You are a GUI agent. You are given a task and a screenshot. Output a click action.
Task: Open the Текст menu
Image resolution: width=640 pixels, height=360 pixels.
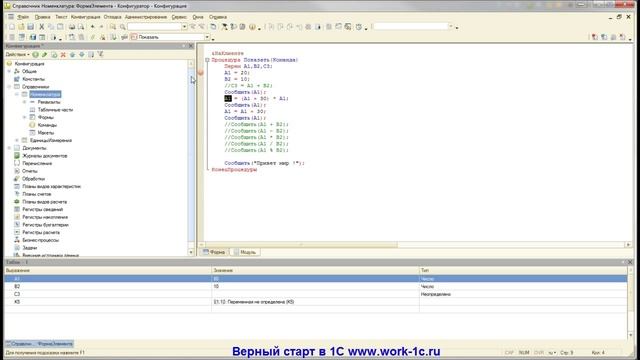click(x=61, y=17)
